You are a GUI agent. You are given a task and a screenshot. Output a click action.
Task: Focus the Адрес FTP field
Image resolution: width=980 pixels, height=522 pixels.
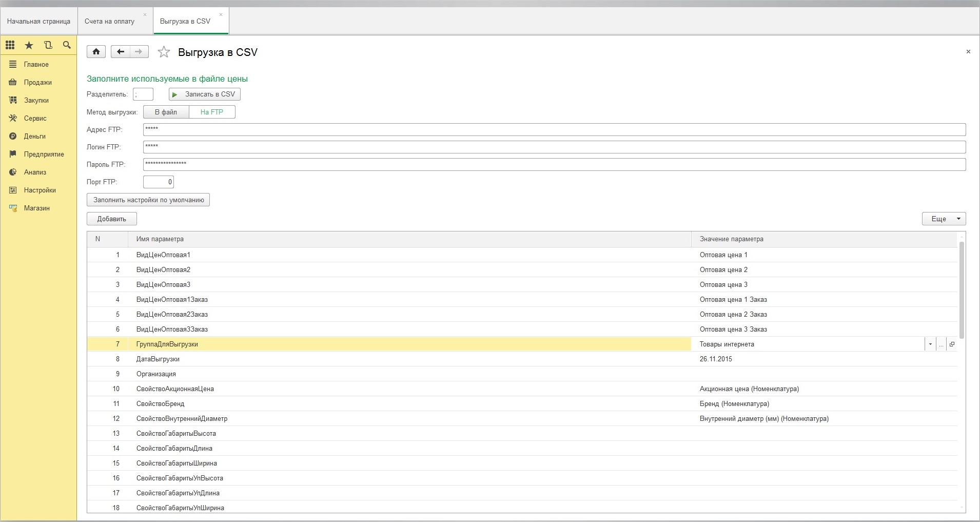pos(554,129)
